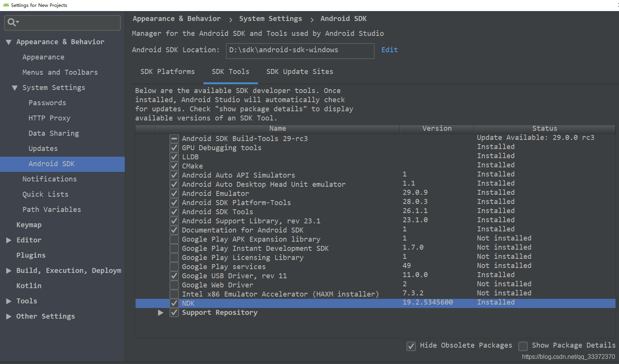
Task: Uncheck Google USB Driver checkbox
Action: click(x=174, y=276)
